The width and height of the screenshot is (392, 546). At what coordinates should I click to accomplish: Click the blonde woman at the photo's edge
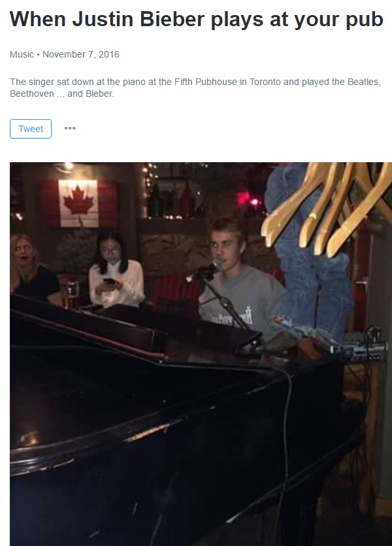pos(29,269)
